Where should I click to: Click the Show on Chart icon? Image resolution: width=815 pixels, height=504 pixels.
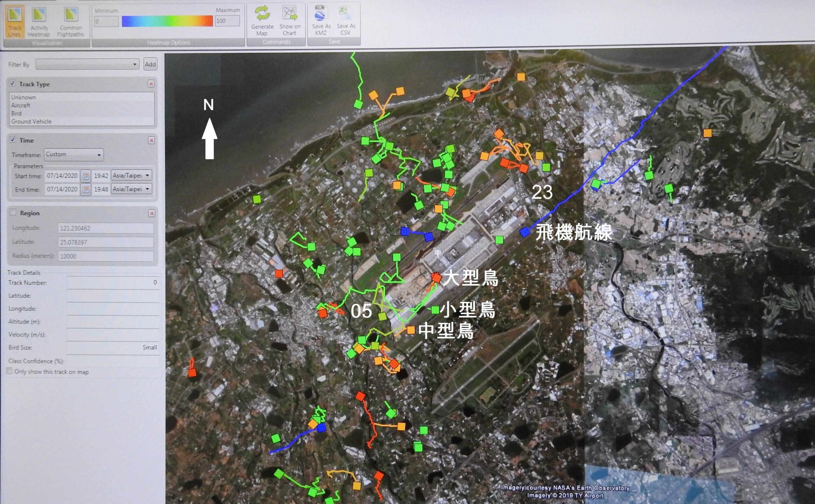pos(289,14)
